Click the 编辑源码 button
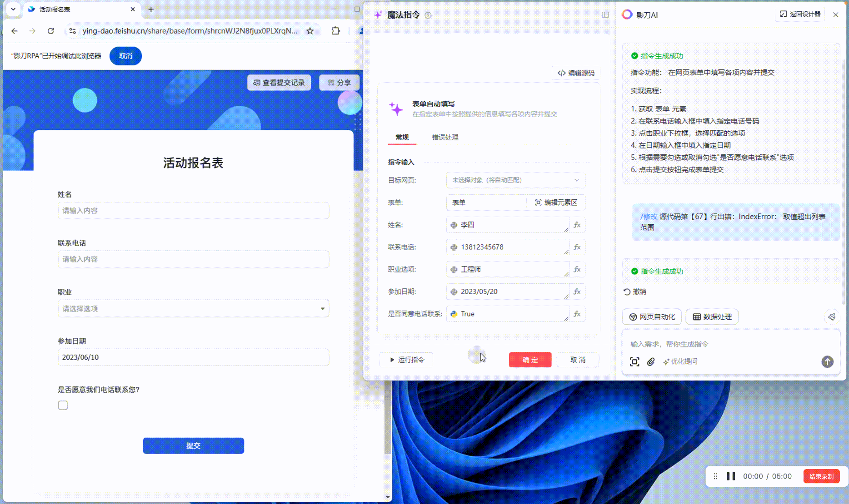The height and width of the screenshot is (504, 849). pos(576,73)
